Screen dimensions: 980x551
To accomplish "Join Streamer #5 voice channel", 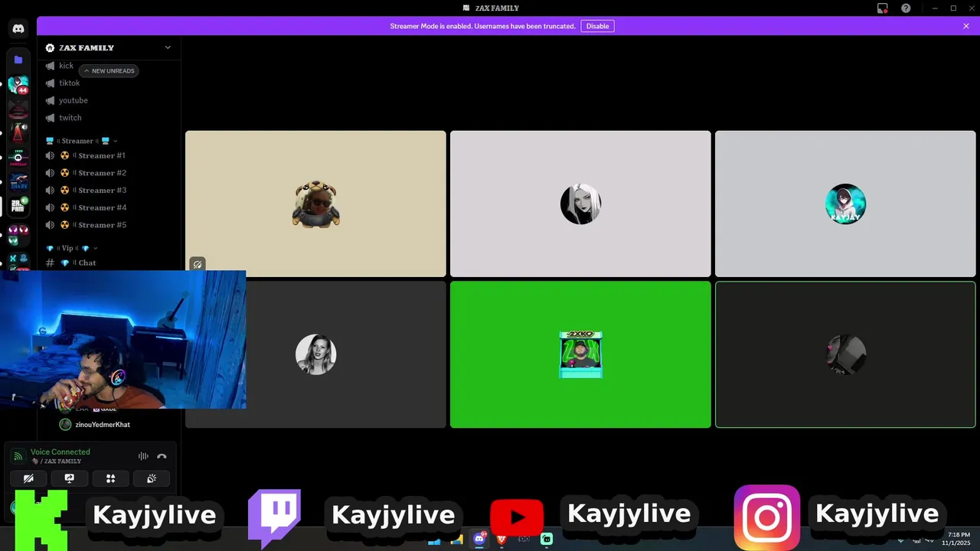I will pyautogui.click(x=110, y=225).
